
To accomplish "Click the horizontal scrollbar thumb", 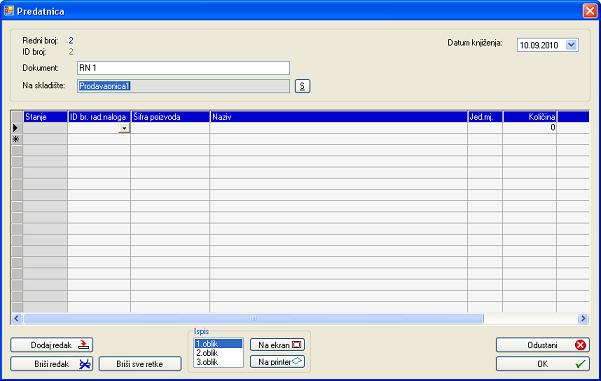I will click(253, 318).
